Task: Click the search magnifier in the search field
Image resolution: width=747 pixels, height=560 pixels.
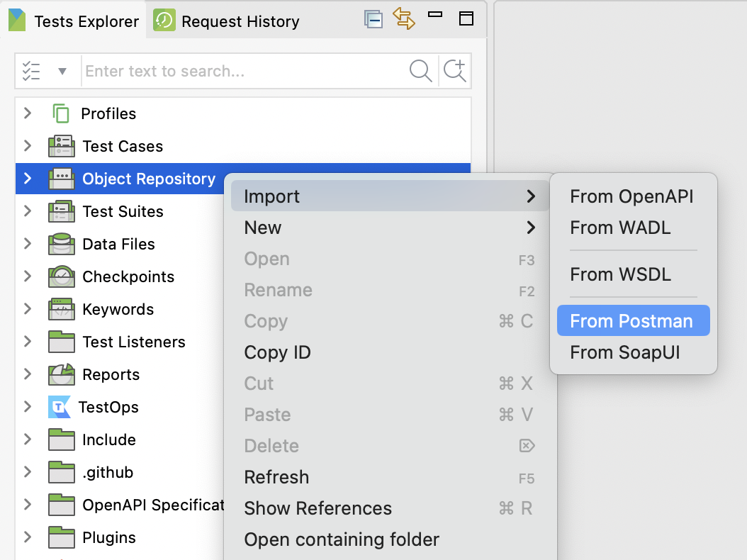Action: click(420, 71)
